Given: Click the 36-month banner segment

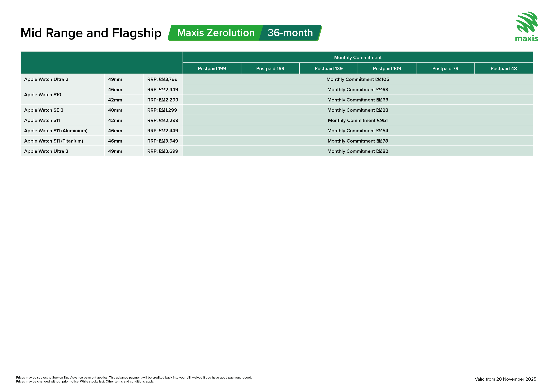Looking at the screenshot, I should 290,33.
